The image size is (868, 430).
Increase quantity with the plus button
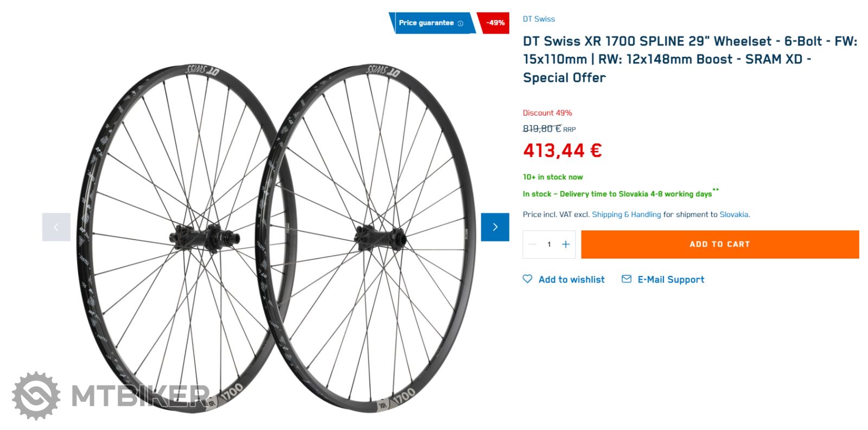pyautogui.click(x=566, y=245)
